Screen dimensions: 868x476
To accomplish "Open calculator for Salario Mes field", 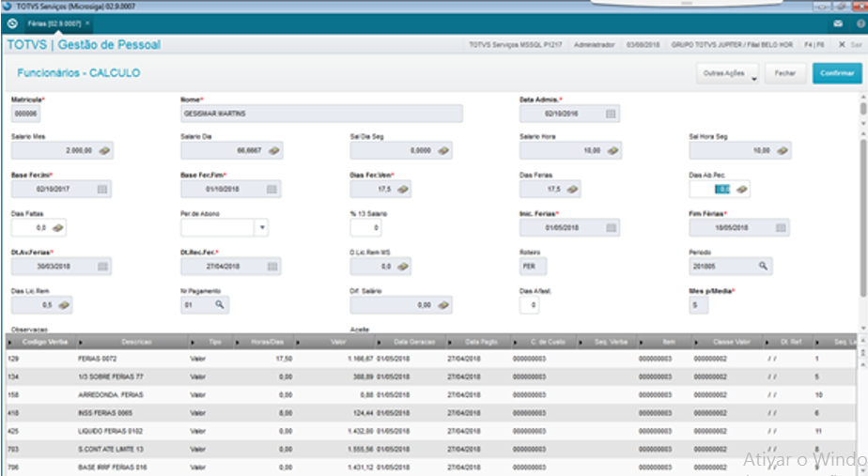I will [x=104, y=150].
